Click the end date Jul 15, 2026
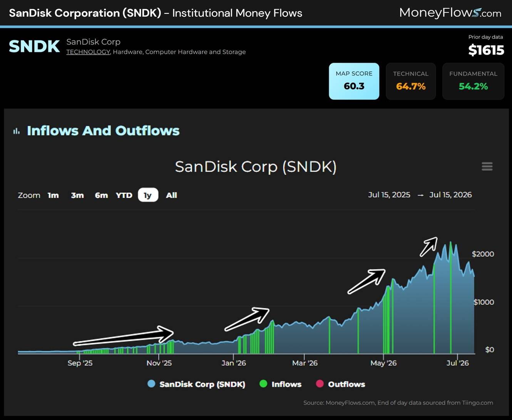The image size is (512, 420). tap(450, 195)
